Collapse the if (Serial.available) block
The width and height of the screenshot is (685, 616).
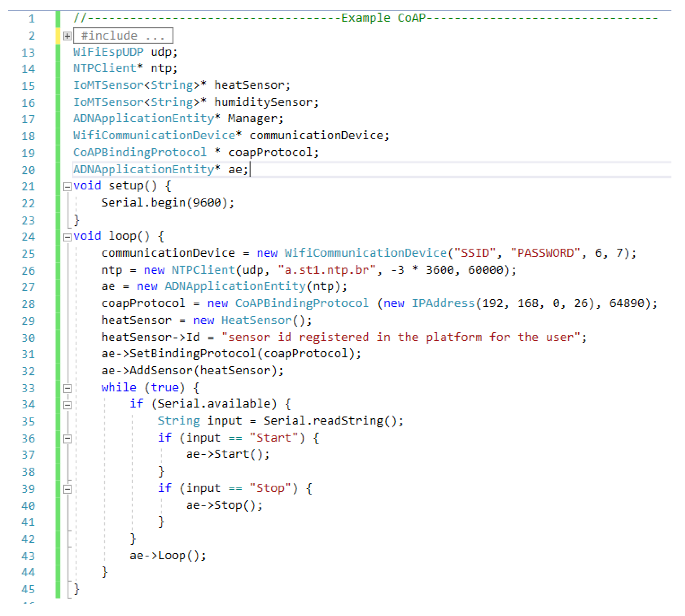(x=67, y=405)
